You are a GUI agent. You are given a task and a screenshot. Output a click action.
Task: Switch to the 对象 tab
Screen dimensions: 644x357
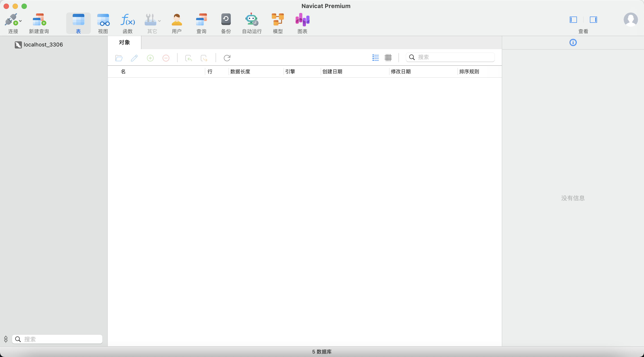(x=125, y=42)
